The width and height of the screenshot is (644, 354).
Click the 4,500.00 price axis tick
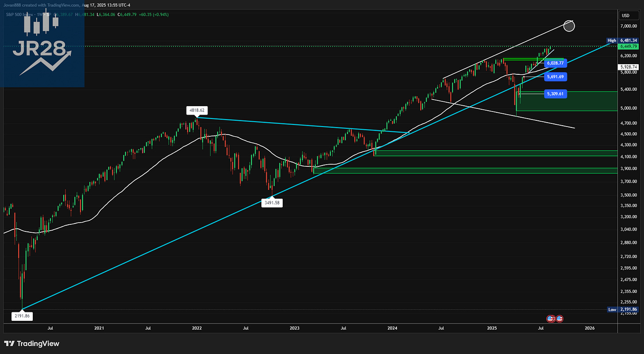629,134
